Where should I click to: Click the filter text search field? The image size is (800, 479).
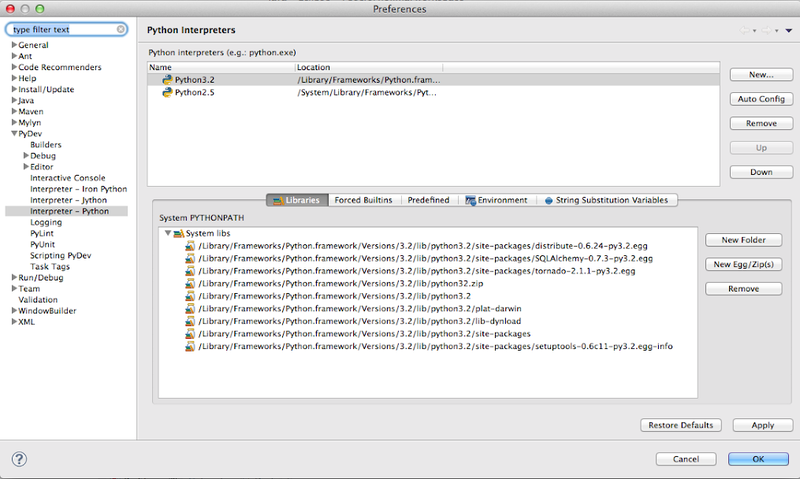(x=62, y=30)
